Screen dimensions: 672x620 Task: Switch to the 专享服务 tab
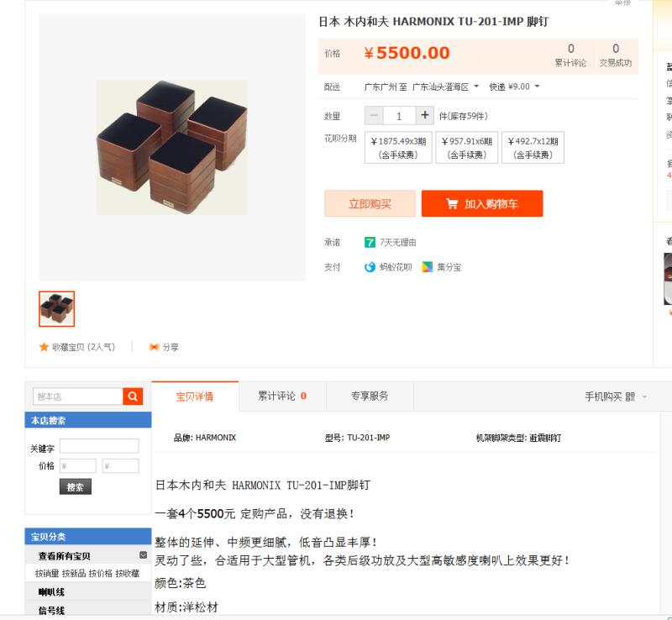click(x=370, y=397)
